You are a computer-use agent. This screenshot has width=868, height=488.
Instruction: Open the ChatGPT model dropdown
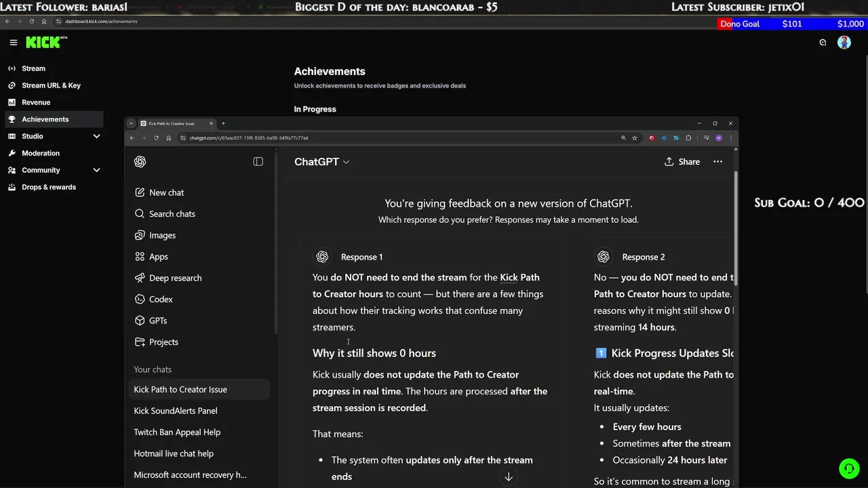click(x=322, y=161)
